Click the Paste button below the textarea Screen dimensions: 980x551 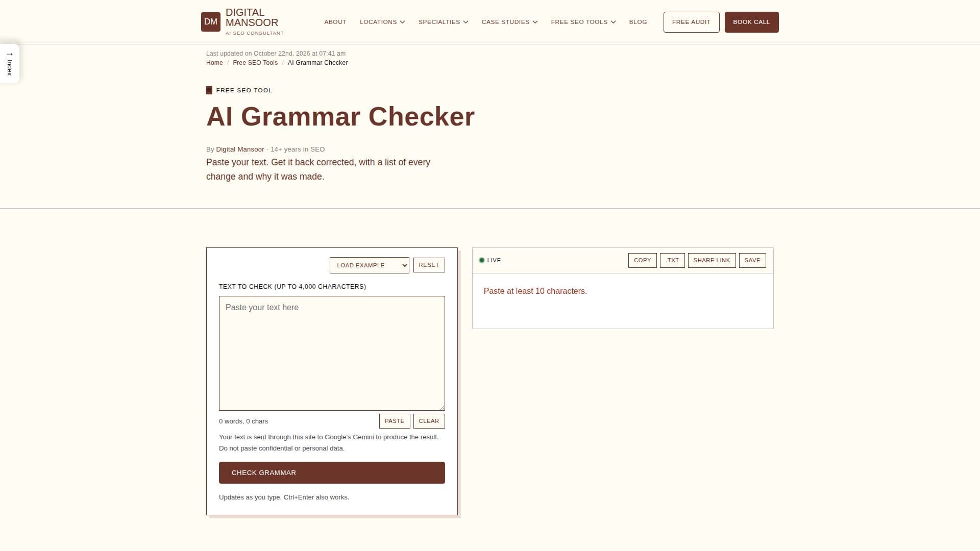tap(395, 421)
